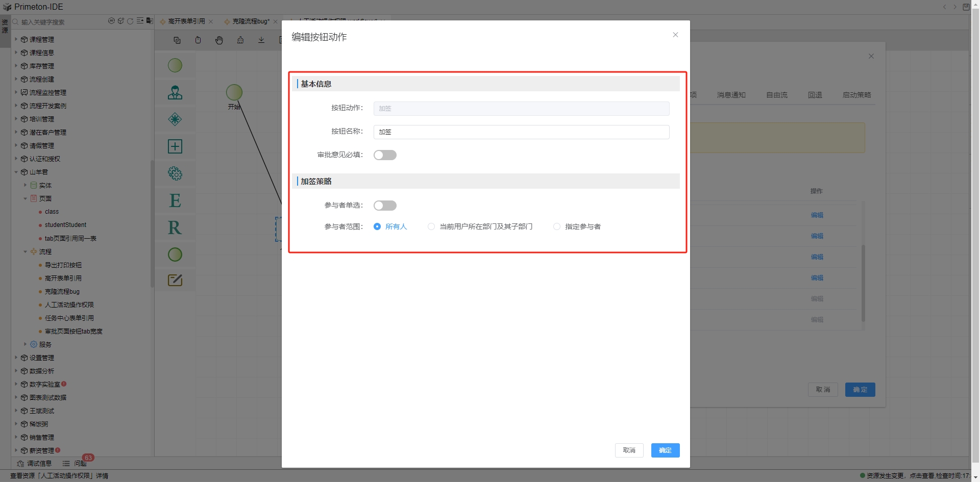The height and width of the screenshot is (482, 980).
Task: Toggle the 审批意见必填 switch
Action: click(385, 155)
